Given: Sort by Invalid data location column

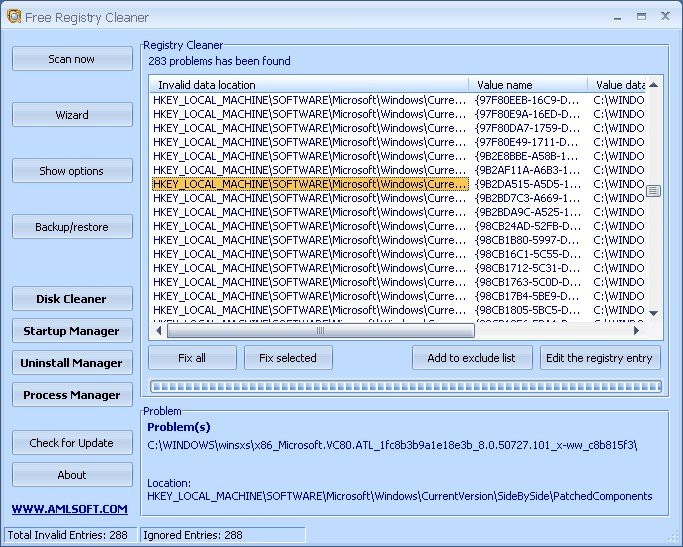Looking at the screenshot, I should click(309, 84).
